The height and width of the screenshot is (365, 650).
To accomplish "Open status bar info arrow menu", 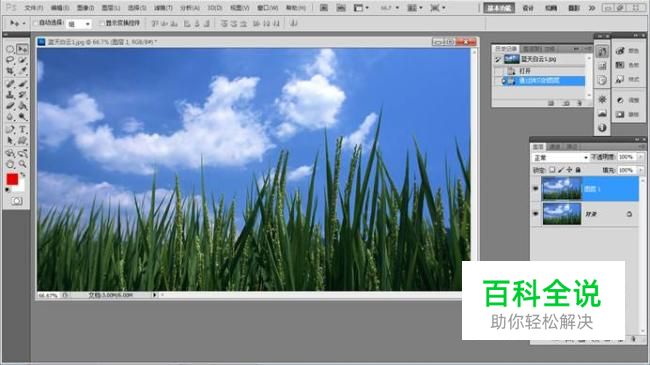I will point(155,295).
